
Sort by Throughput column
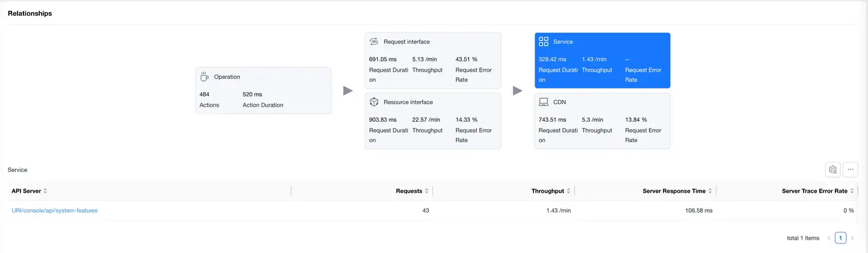point(568,191)
